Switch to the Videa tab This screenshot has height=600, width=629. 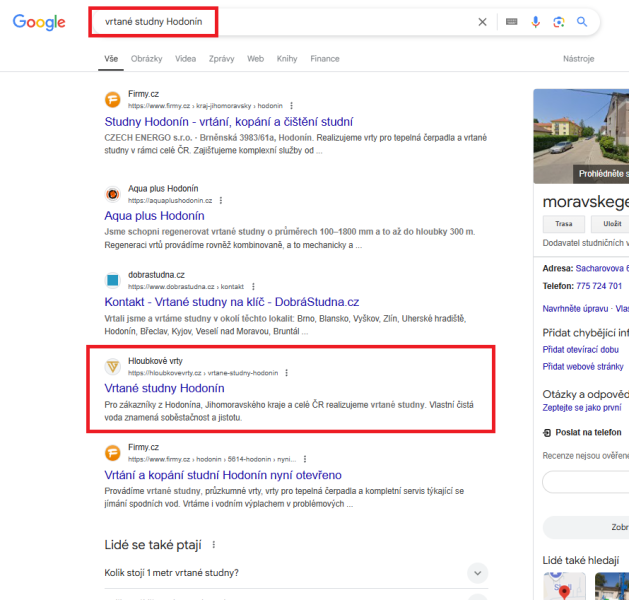pyautogui.click(x=185, y=59)
